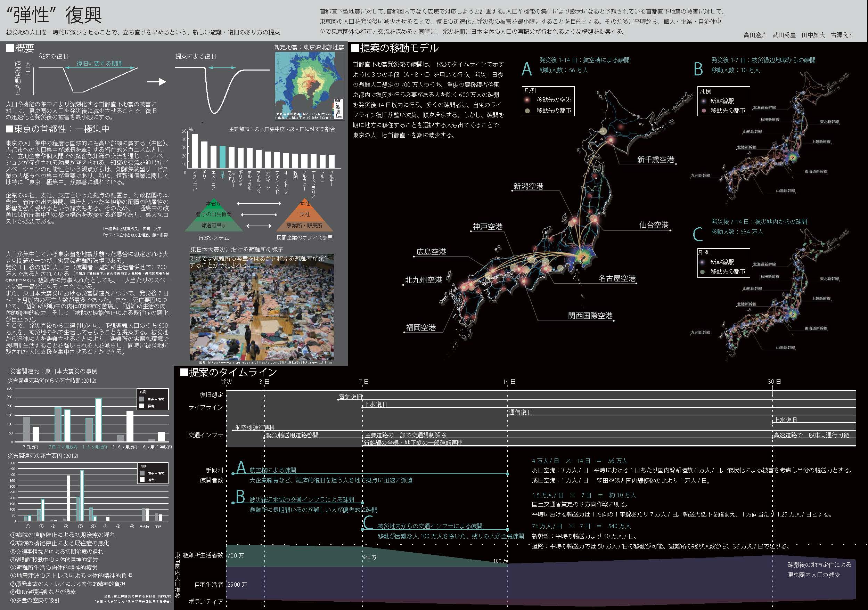Click the 640万 value on the population chart
868x610 pixels.
click(x=369, y=558)
